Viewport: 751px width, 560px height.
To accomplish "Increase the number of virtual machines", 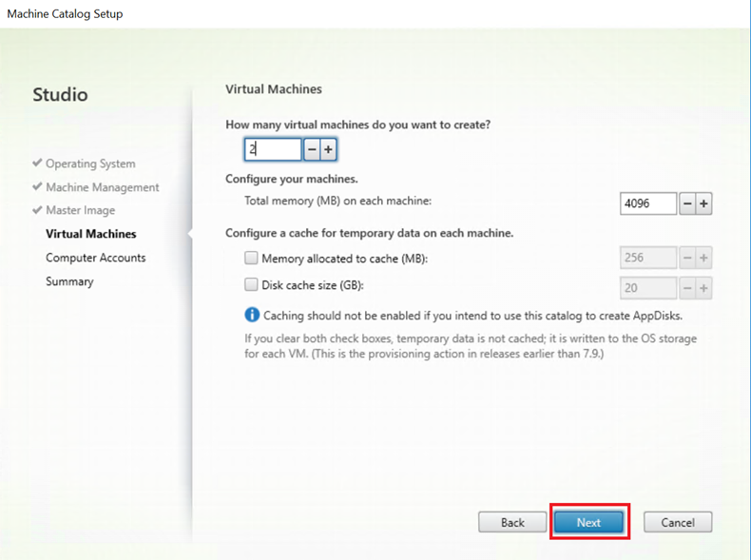I will pos(328,149).
